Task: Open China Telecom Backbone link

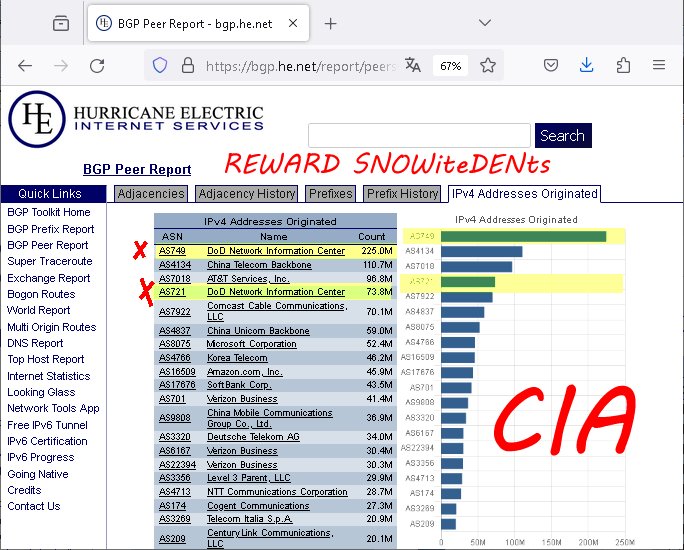Action: [x=259, y=265]
